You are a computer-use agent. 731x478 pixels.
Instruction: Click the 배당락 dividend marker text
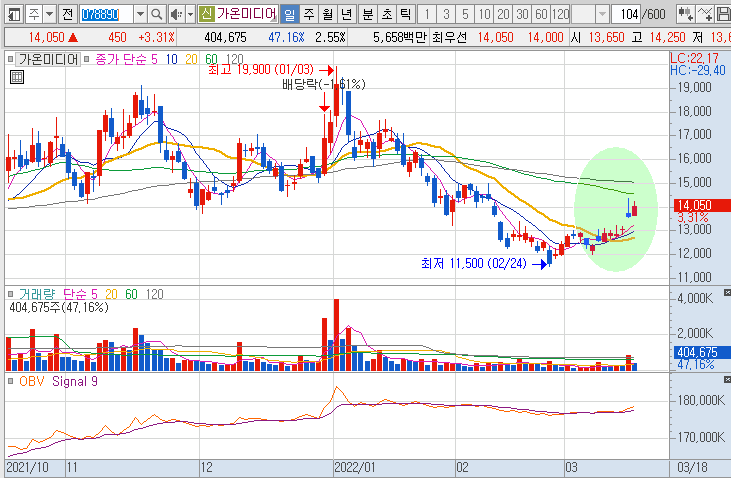[324, 84]
